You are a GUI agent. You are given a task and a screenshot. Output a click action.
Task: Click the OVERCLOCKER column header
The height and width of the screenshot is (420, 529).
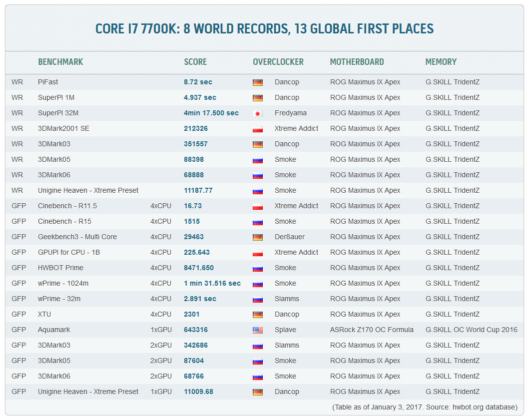278,62
